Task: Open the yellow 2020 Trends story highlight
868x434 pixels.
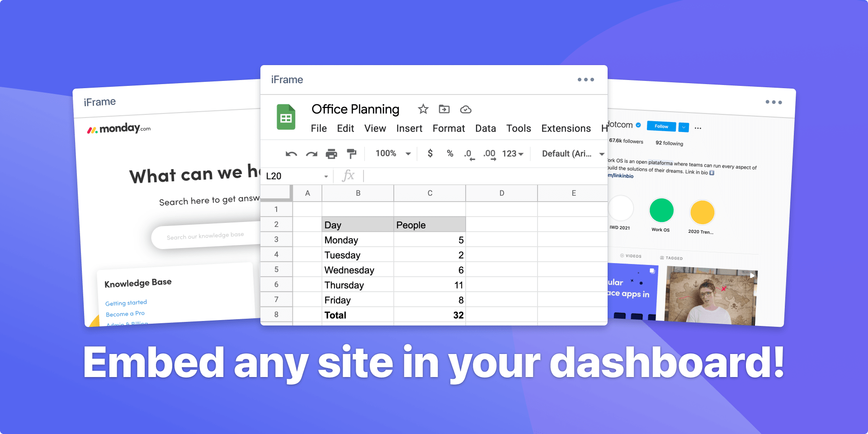Action: click(x=702, y=212)
